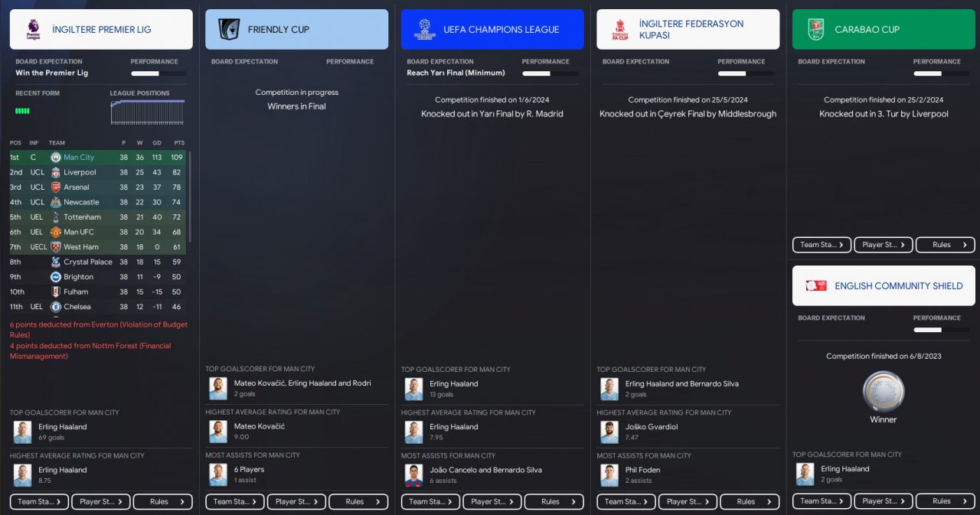The image size is (980, 515).
Task: Click the Premier League logo icon
Action: 33,29
